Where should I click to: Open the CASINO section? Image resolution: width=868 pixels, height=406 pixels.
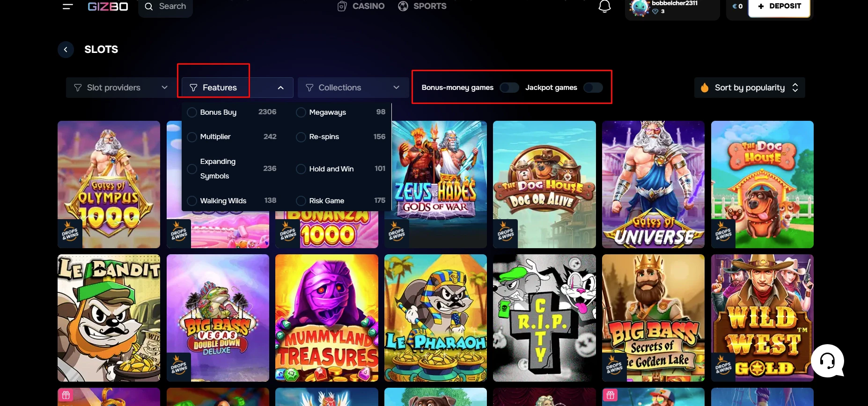click(361, 6)
